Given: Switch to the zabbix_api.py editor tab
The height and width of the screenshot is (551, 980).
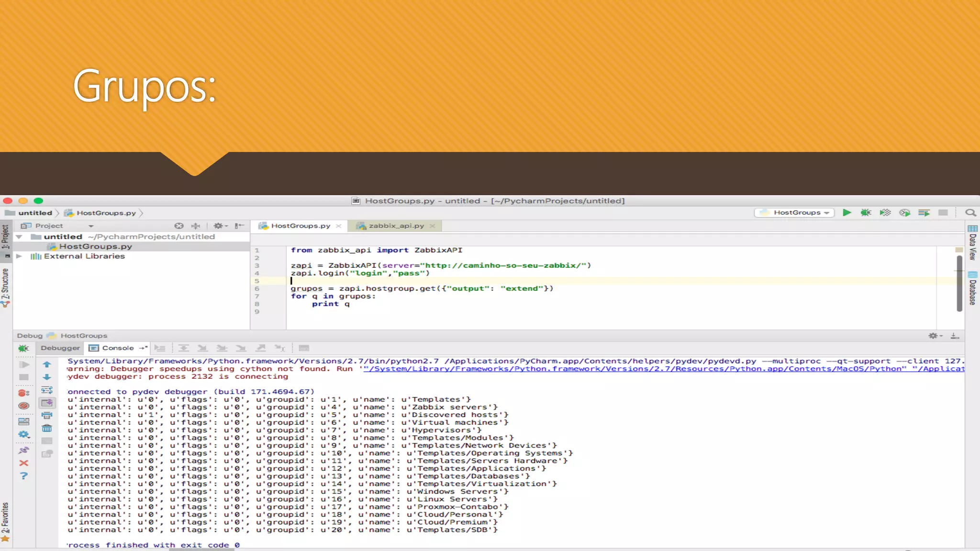Looking at the screenshot, I should (396, 226).
